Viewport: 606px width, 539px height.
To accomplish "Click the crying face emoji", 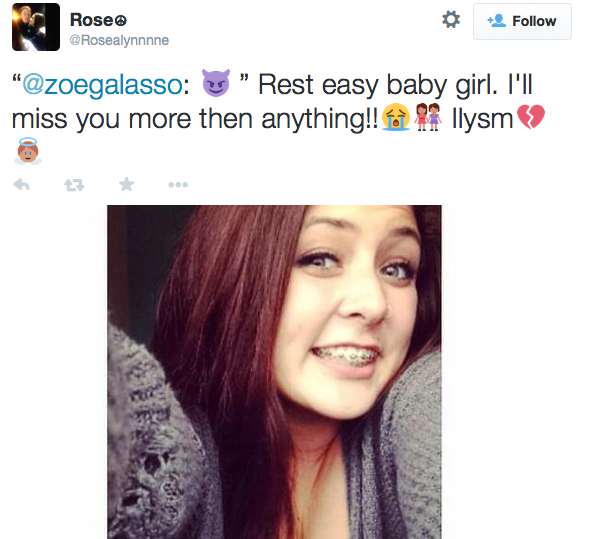I will coord(396,117).
